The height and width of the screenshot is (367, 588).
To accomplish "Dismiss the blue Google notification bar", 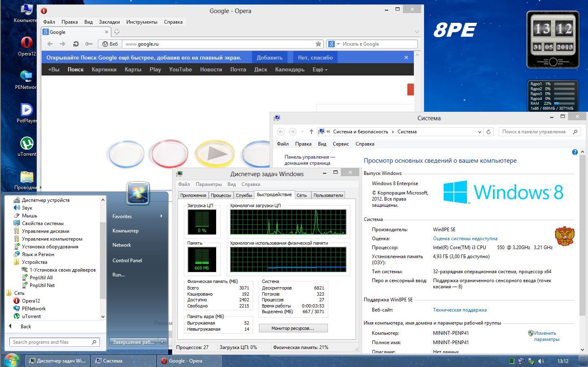I will pyautogui.click(x=406, y=57).
